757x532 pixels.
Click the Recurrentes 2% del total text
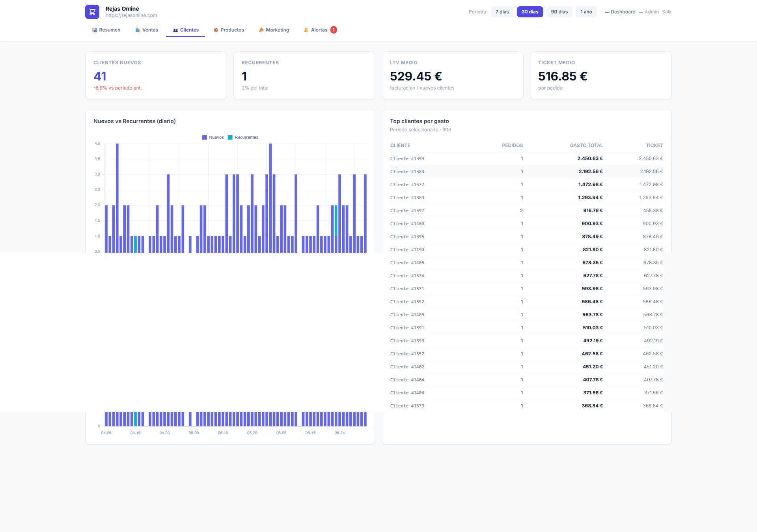pyautogui.click(x=255, y=88)
